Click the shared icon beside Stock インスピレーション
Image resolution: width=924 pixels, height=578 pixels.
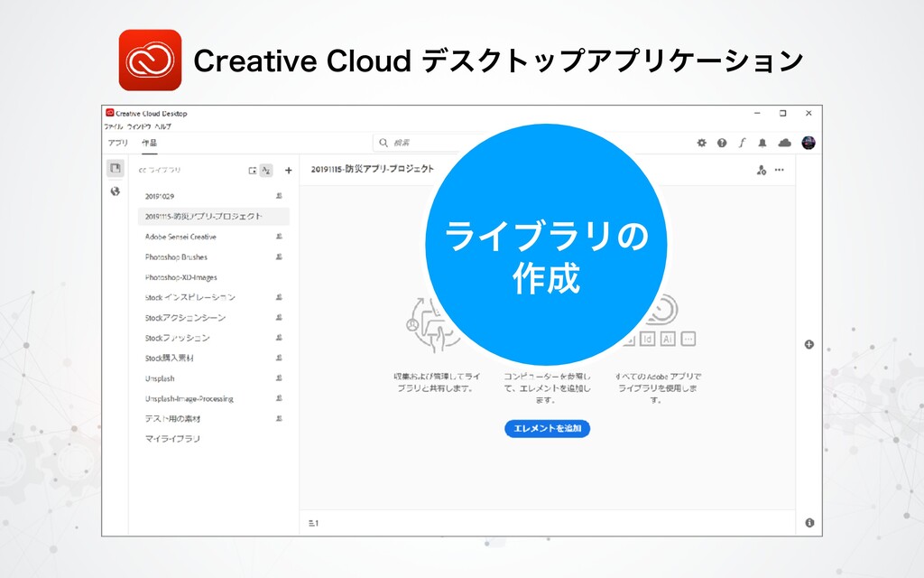(280, 297)
